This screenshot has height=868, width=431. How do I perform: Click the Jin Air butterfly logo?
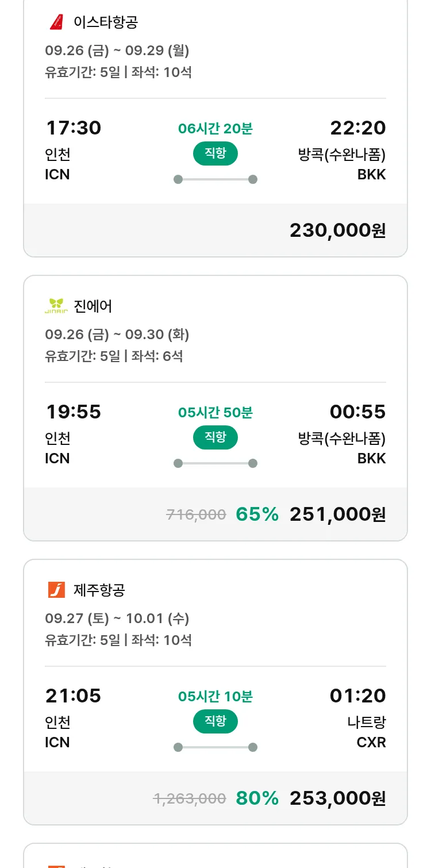(56, 306)
